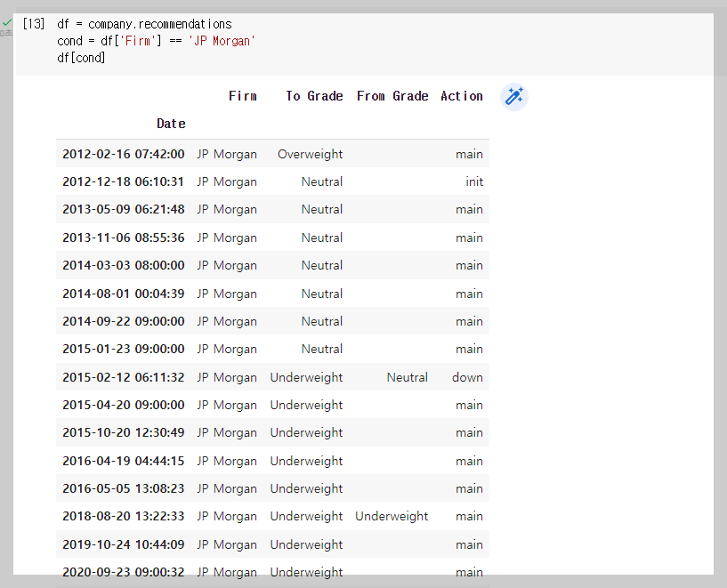Click the Overweight grade cell
This screenshot has height=588, width=727.
pyautogui.click(x=311, y=154)
